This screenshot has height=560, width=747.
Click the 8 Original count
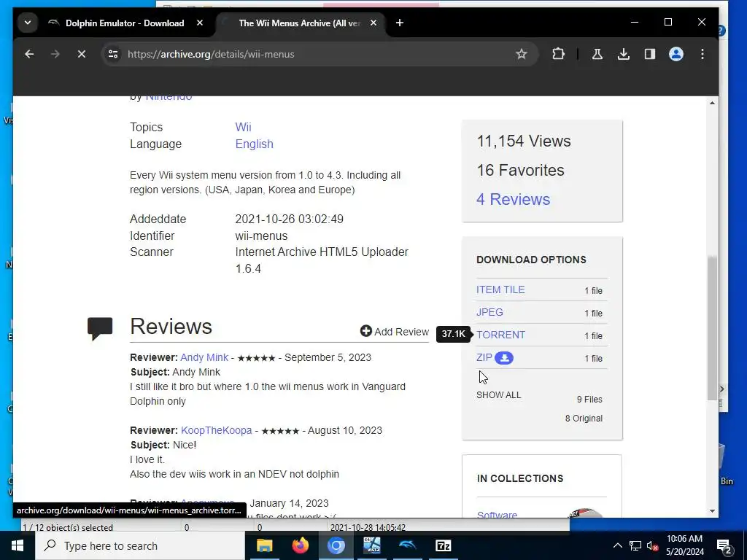pos(584,419)
